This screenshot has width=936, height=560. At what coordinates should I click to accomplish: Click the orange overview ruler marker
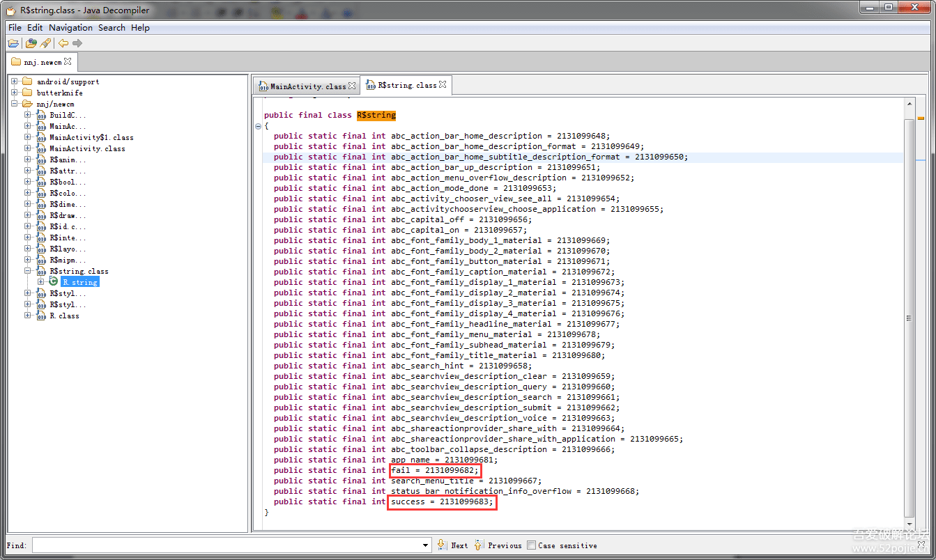point(921,118)
